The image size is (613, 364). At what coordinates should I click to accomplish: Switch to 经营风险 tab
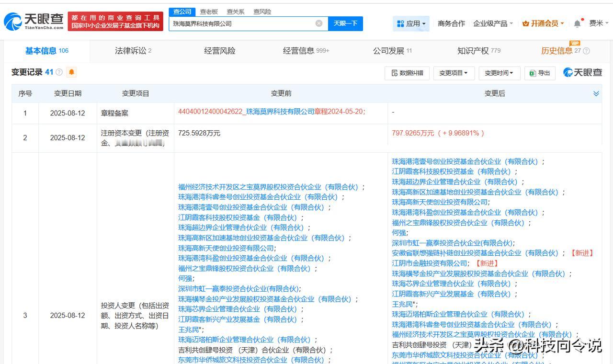pos(220,51)
